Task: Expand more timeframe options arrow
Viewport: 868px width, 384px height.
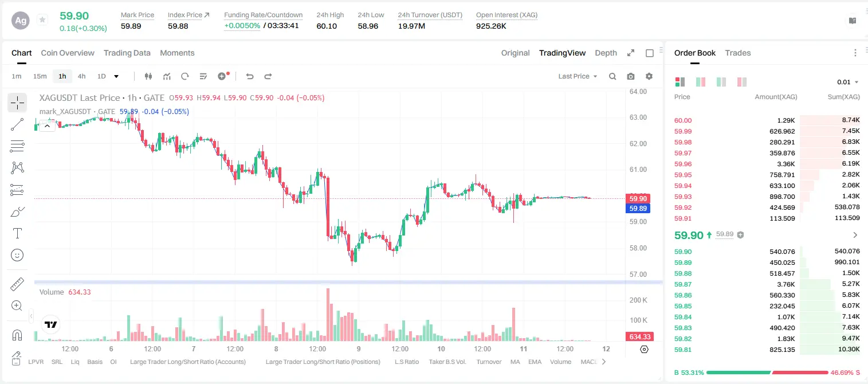Action: 116,76
